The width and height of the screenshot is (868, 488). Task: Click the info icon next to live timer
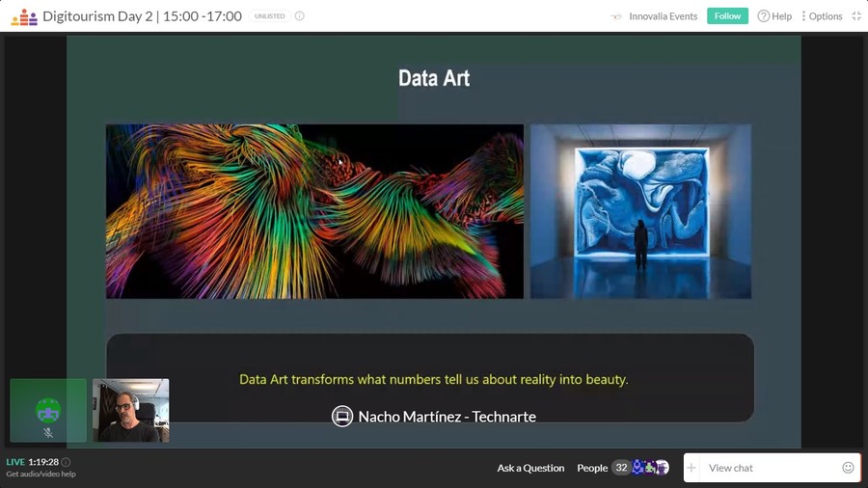tap(66, 462)
